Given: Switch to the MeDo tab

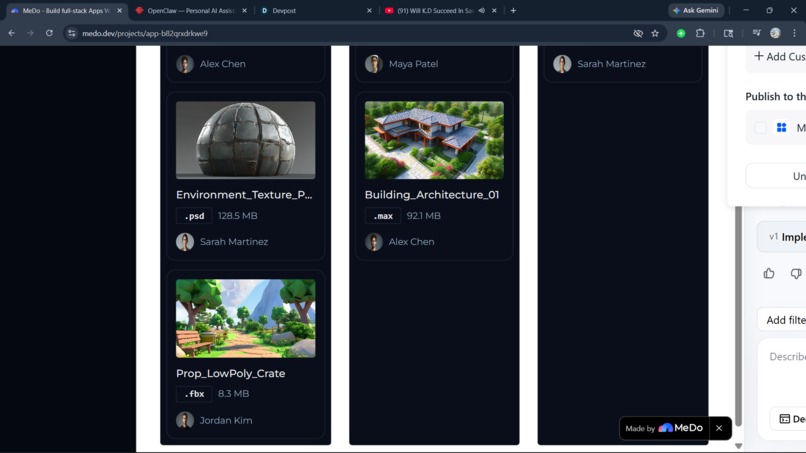Looking at the screenshot, I should tap(66, 10).
